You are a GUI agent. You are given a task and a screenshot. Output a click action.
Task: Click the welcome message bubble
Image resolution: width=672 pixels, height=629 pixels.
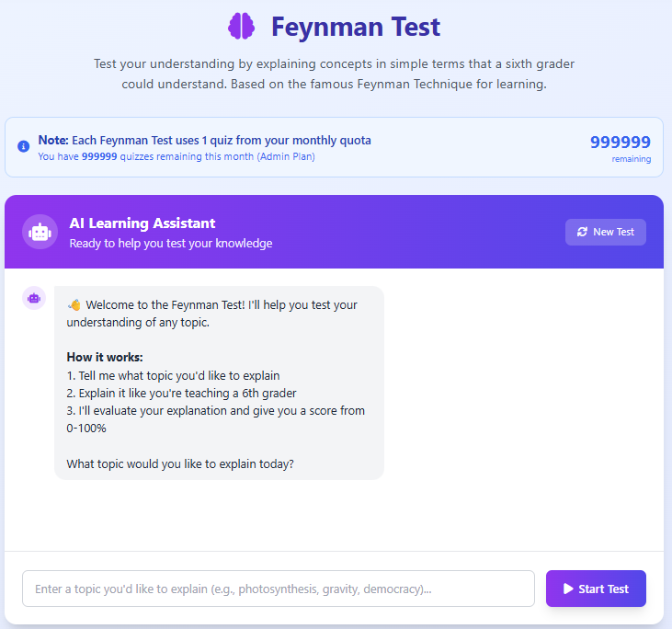[219, 383]
